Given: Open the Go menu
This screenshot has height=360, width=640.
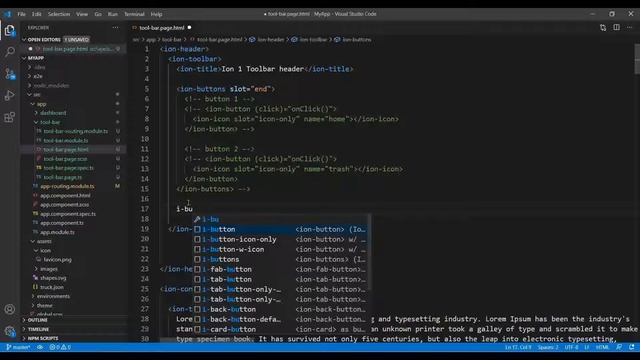Looking at the screenshot, I should pyautogui.click(x=98, y=14).
